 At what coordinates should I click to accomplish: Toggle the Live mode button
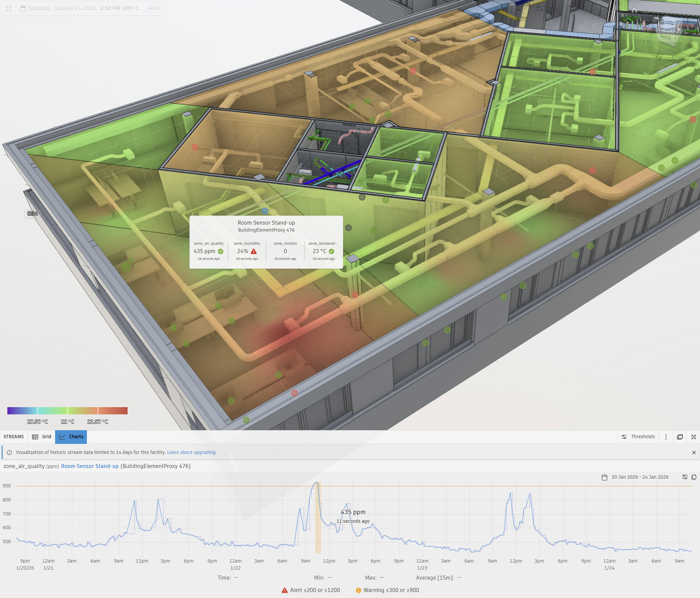(155, 9)
